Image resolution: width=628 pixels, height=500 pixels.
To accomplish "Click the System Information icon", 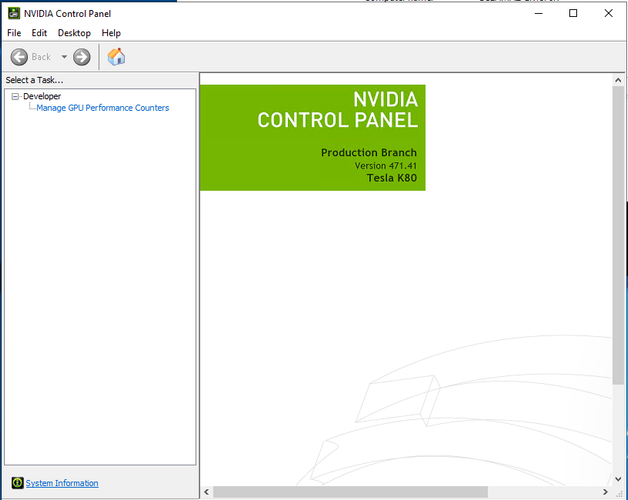I will (17, 483).
